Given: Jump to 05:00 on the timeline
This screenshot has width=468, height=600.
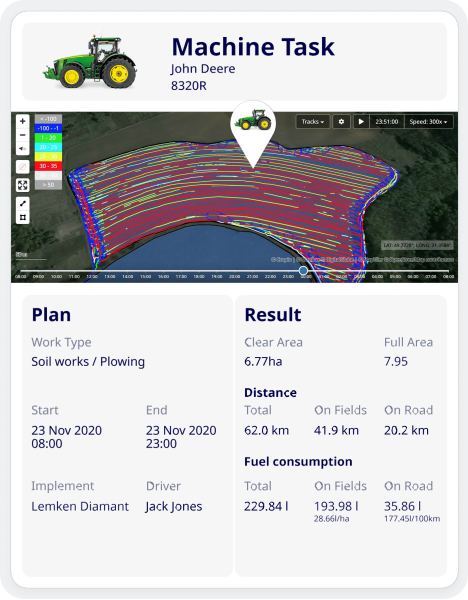Looking at the screenshot, I should click(x=395, y=276).
